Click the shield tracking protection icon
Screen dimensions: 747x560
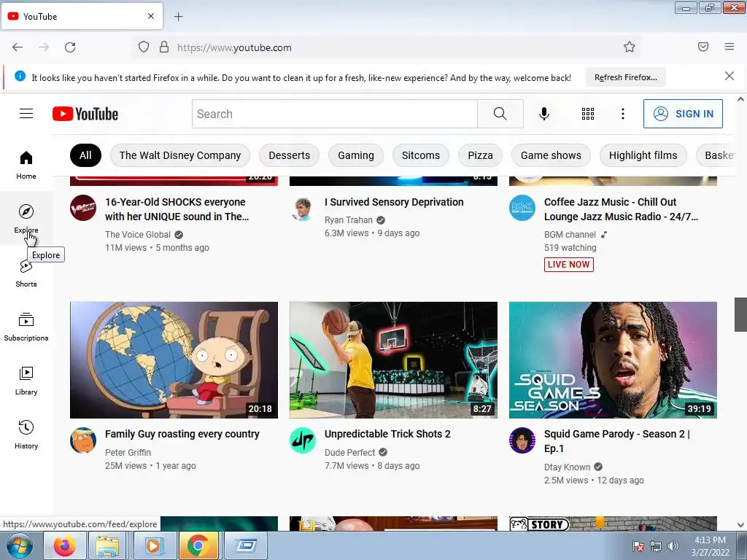(144, 47)
